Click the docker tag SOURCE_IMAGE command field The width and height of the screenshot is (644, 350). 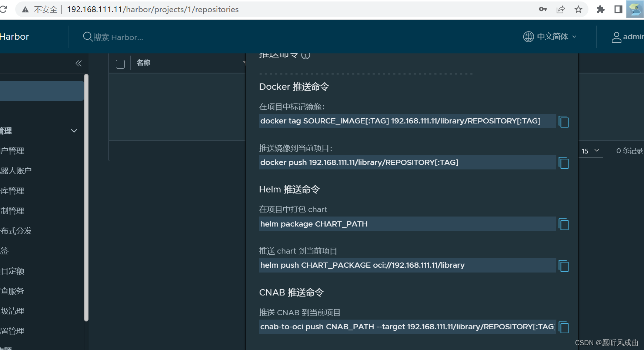pos(407,121)
